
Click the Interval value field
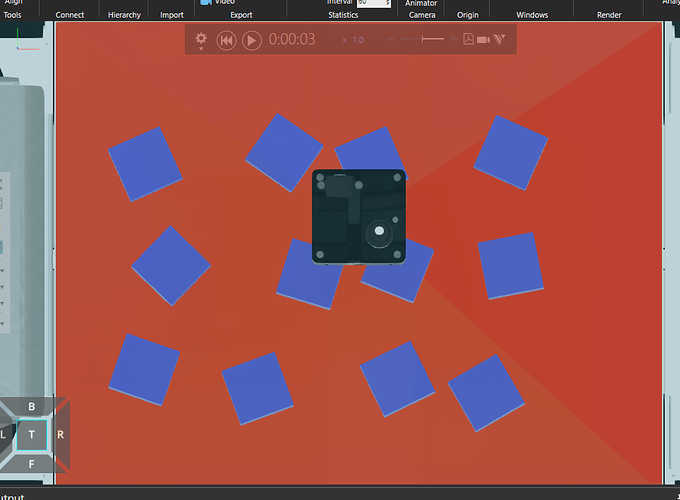[373, 3]
